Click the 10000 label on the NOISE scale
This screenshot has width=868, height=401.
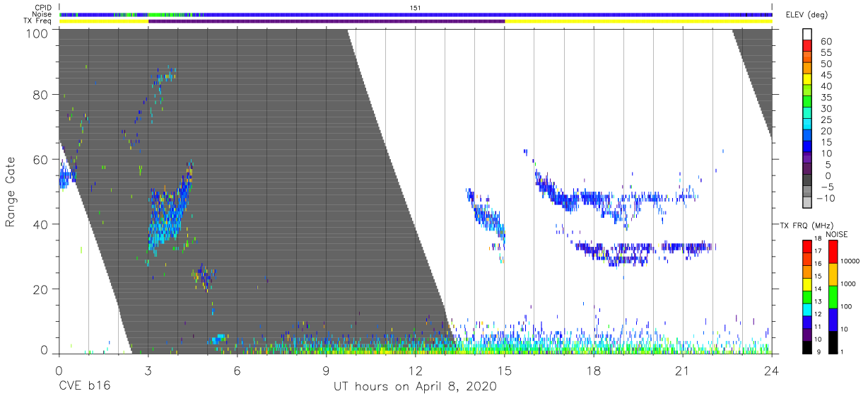pyautogui.click(x=851, y=261)
